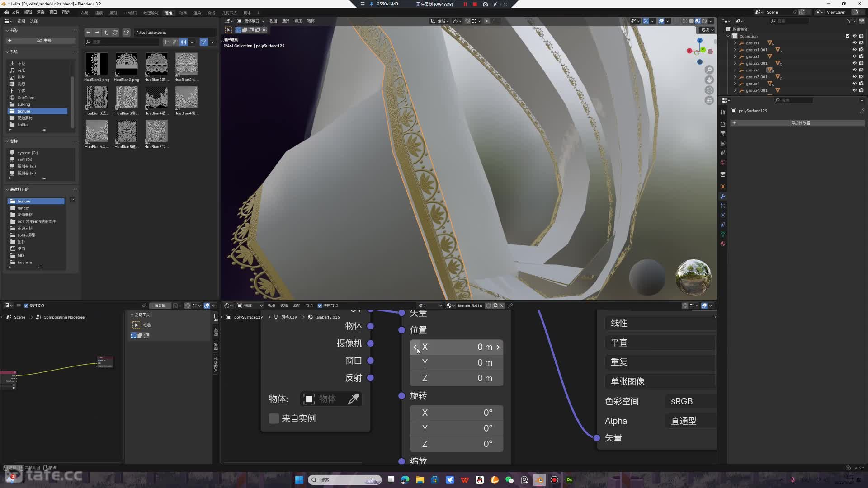This screenshot has height=488, width=868.
Task: Switch file browser to thumbnail display
Action: (184, 42)
